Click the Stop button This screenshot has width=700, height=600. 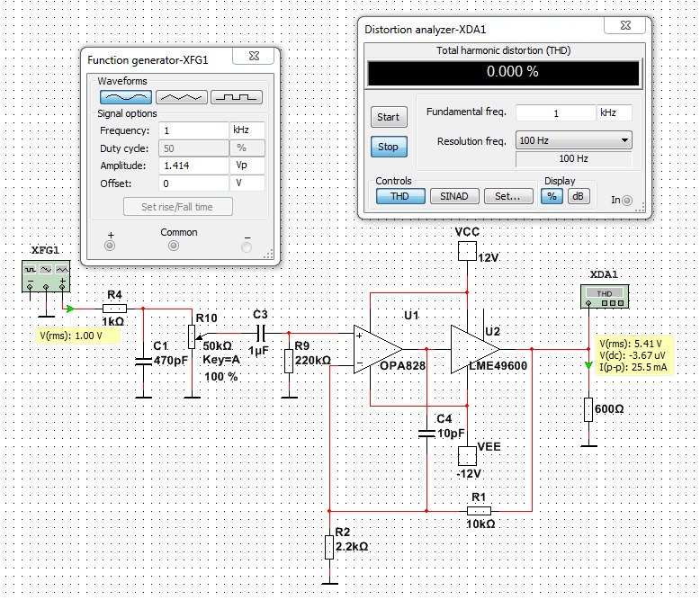(x=389, y=147)
